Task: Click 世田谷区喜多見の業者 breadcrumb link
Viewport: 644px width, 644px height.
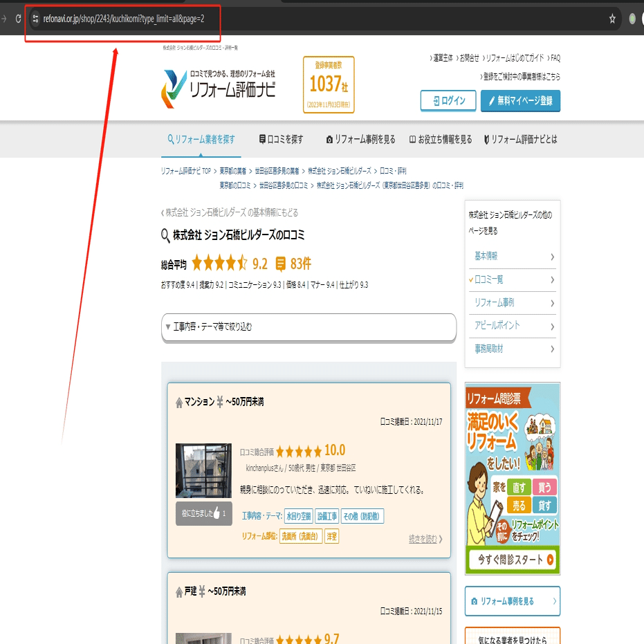Action: coord(277,171)
